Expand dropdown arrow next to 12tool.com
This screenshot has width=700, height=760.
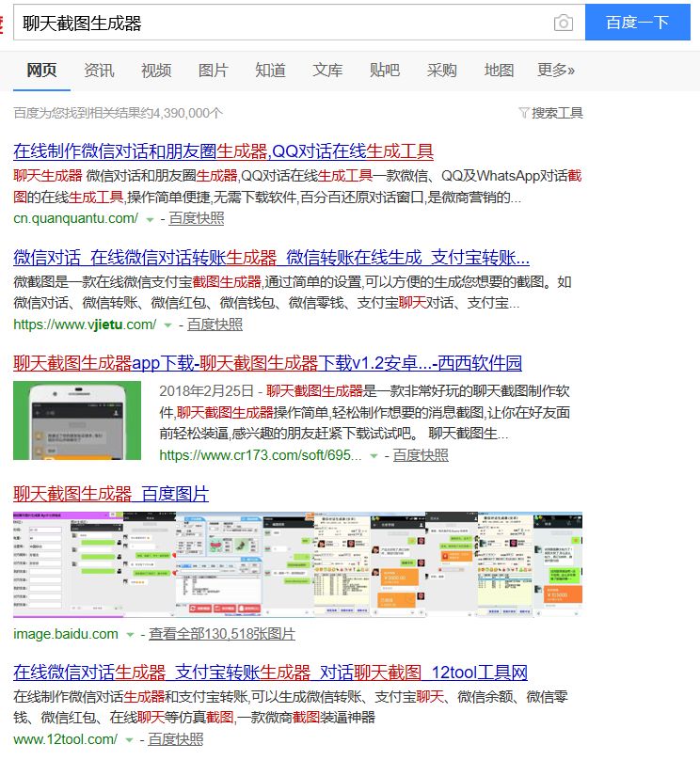[x=129, y=740]
